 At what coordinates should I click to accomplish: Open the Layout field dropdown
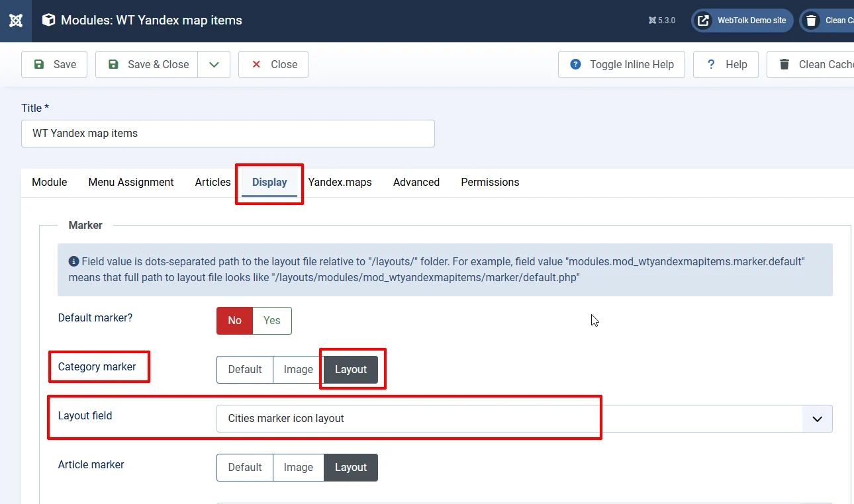(818, 419)
